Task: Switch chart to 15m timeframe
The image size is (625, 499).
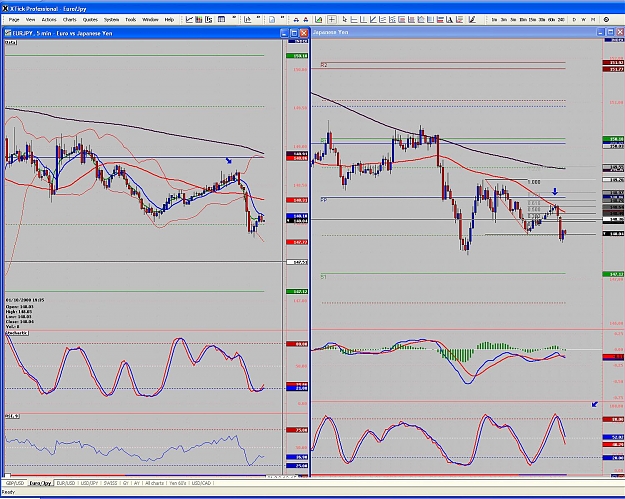Action: tap(532, 20)
